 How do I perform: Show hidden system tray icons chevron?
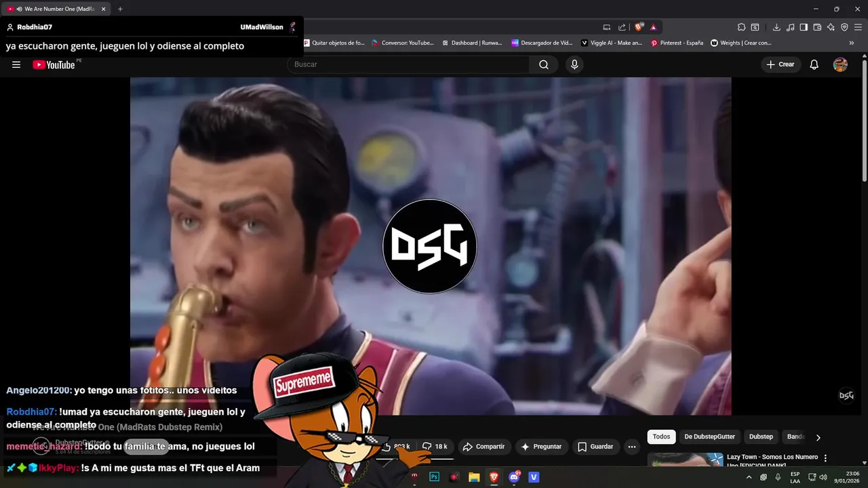coord(749,477)
